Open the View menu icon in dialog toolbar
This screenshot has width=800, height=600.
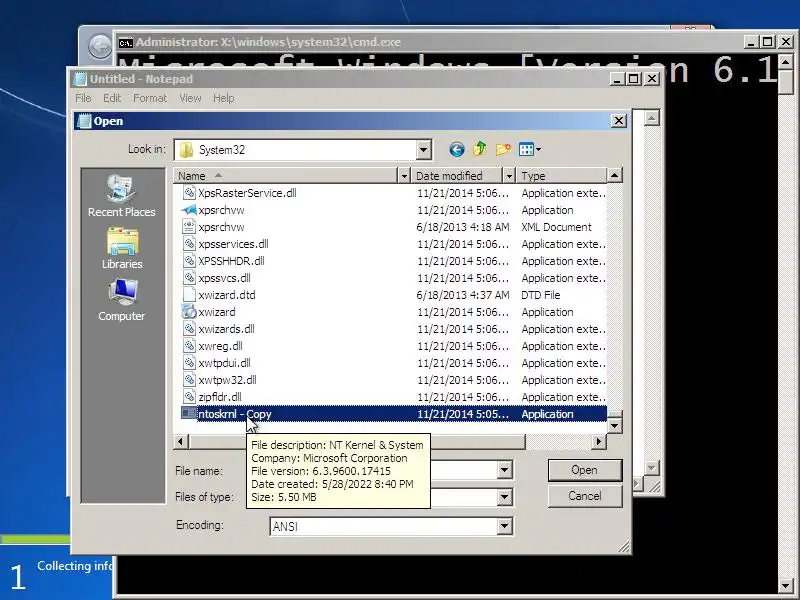526,149
